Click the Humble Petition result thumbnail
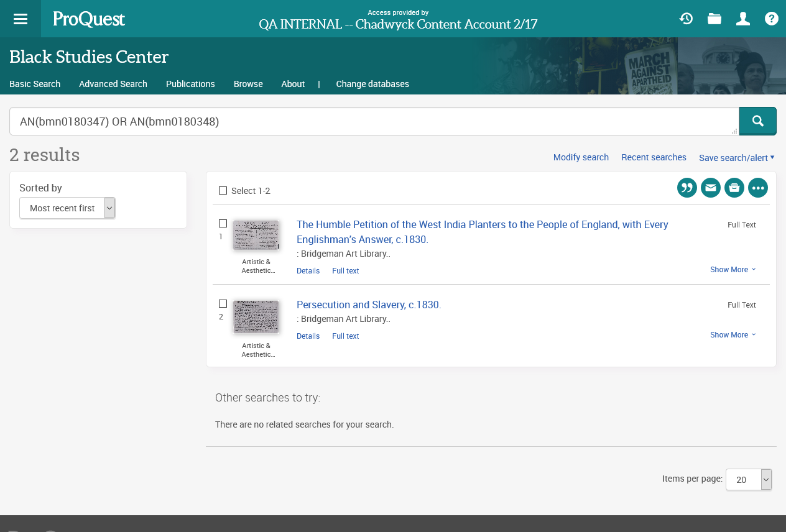The width and height of the screenshot is (786, 532). 256,235
